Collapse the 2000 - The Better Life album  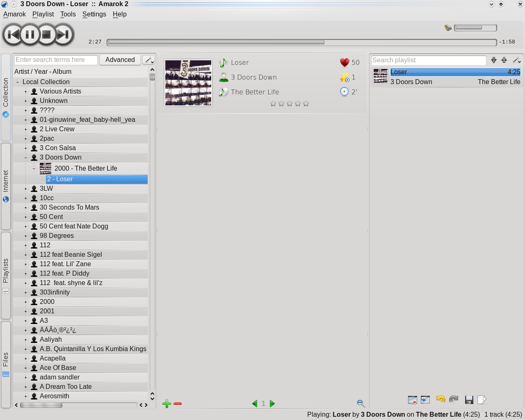point(34,169)
